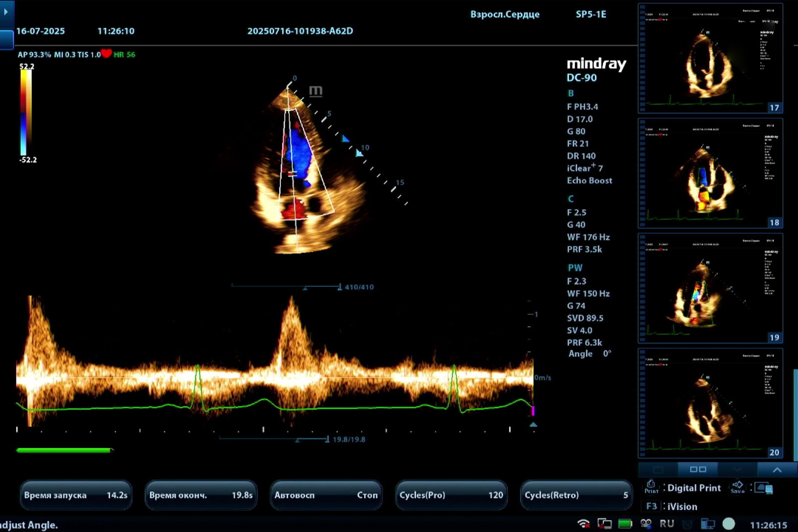
Task: Toggle Автовосп Стоп autoplay button
Action: coord(326,495)
